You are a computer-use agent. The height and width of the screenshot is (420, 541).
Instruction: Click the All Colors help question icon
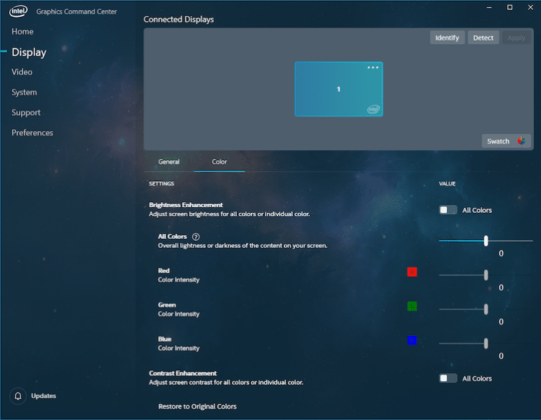196,237
